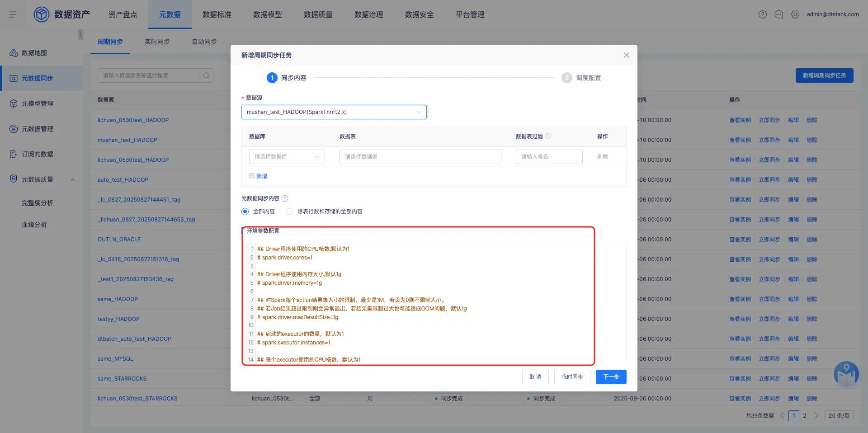Click the 新增 link to add a row
The height and width of the screenshot is (433, 868).
[258, 176]
